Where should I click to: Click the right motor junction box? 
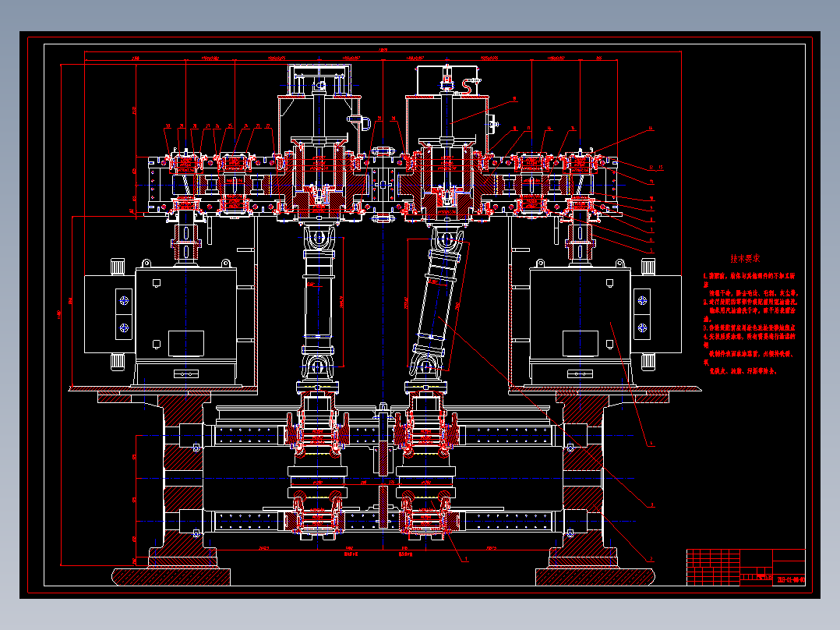(x=656, y=314)
